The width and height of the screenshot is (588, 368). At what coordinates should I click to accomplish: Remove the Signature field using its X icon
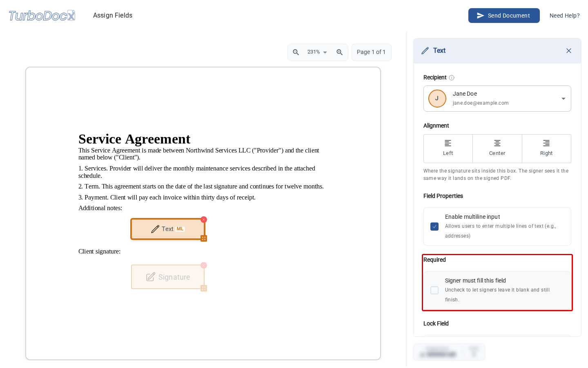point(204,265)
